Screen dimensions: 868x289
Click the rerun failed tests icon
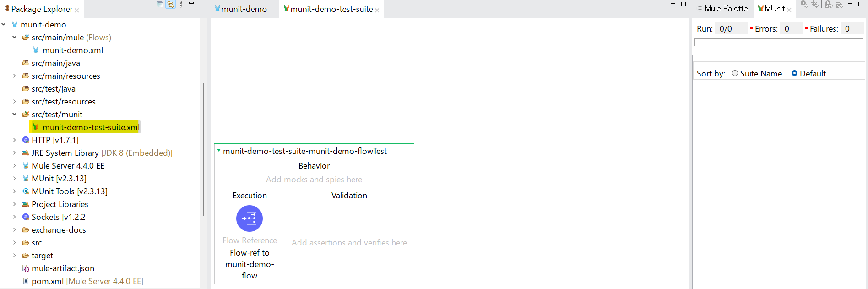pos(829,4)
